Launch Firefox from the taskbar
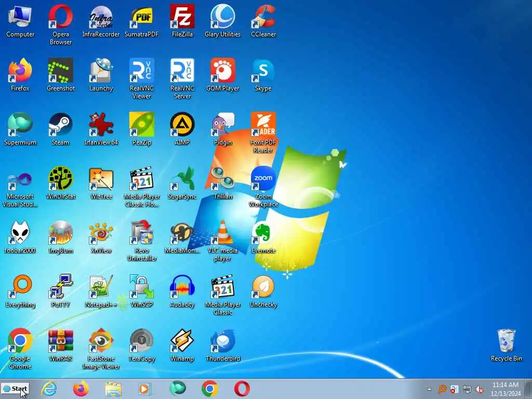 point(81,389)
